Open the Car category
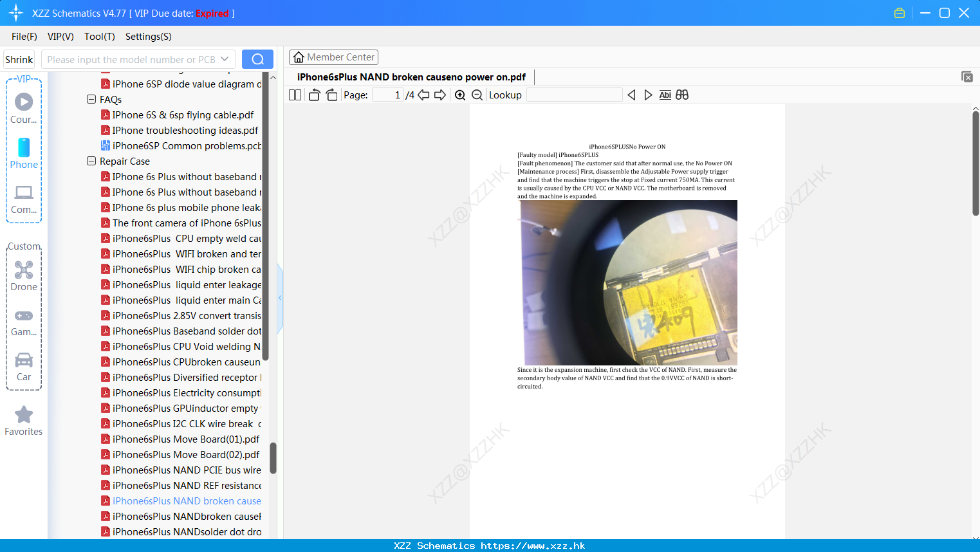 tap(24, 367)
